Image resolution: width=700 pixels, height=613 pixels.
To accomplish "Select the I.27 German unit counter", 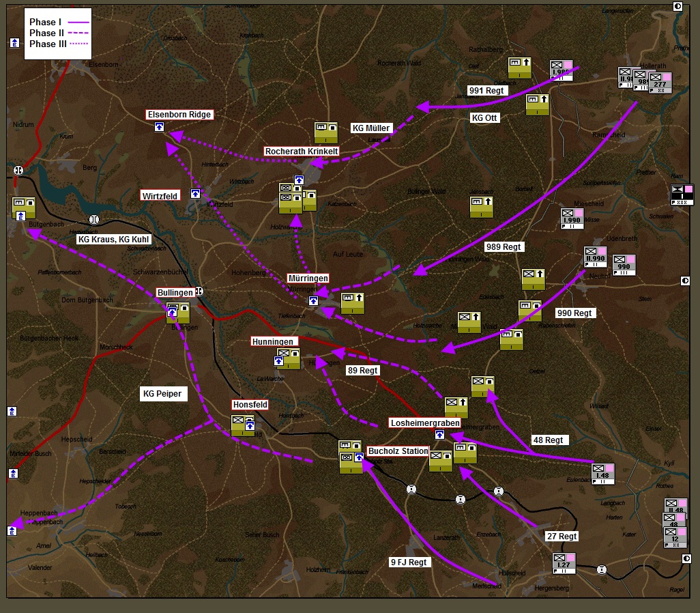I will [x=564, y=563].
